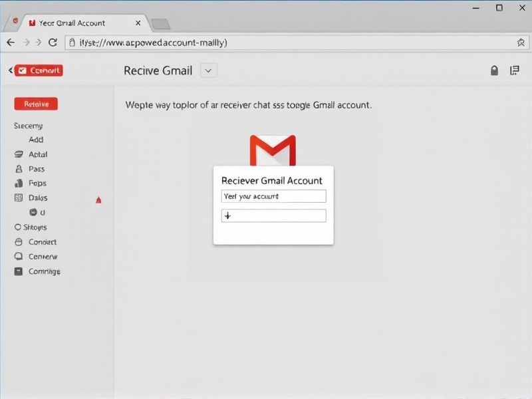Click the Aotal sidebar icon
Image resolution: width=532 pixels, height=399 pixels.
pos(19,154)
